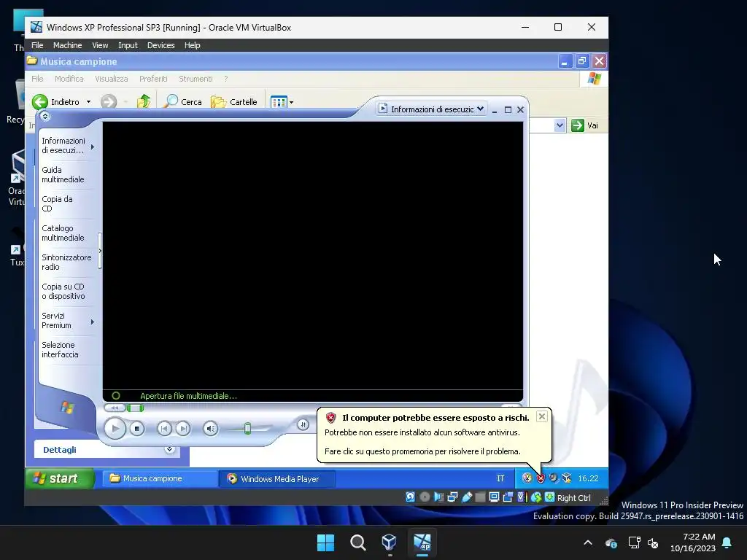This screenshot has height=560, width=747.
Task: Select Guida multimediale in the sidebar
Action: click(63, 175)
